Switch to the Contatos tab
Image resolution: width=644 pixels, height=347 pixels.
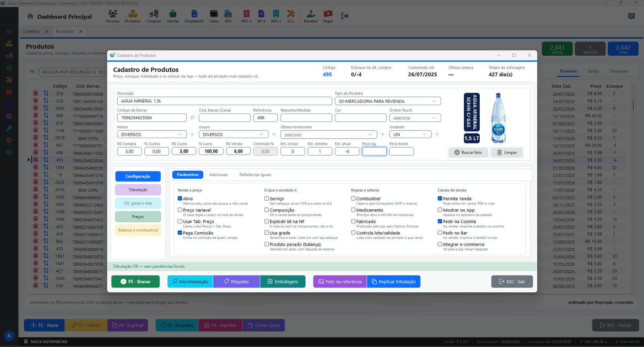tap(31, 31)
